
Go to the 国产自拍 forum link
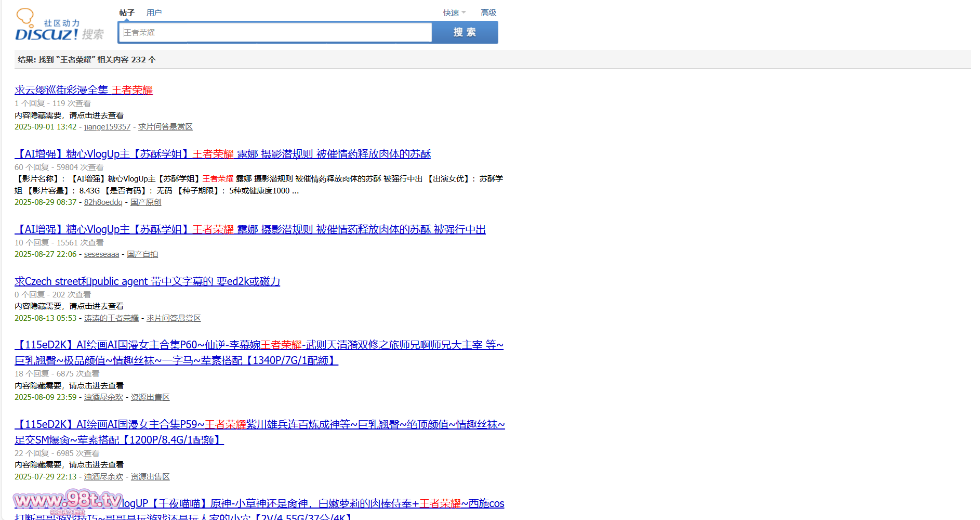click(x=142, y=254)
